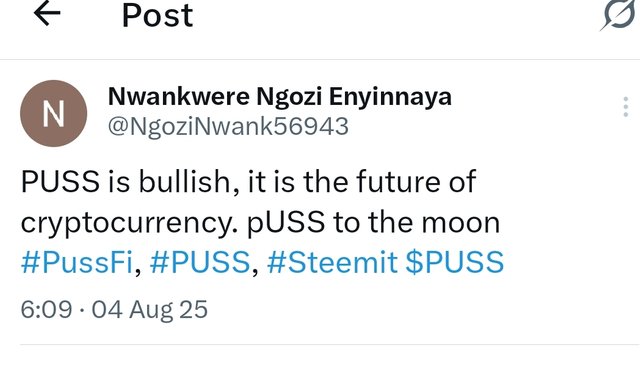Open Nwankwere Ngozi Enyinnaya's profile name

(280, 97)
